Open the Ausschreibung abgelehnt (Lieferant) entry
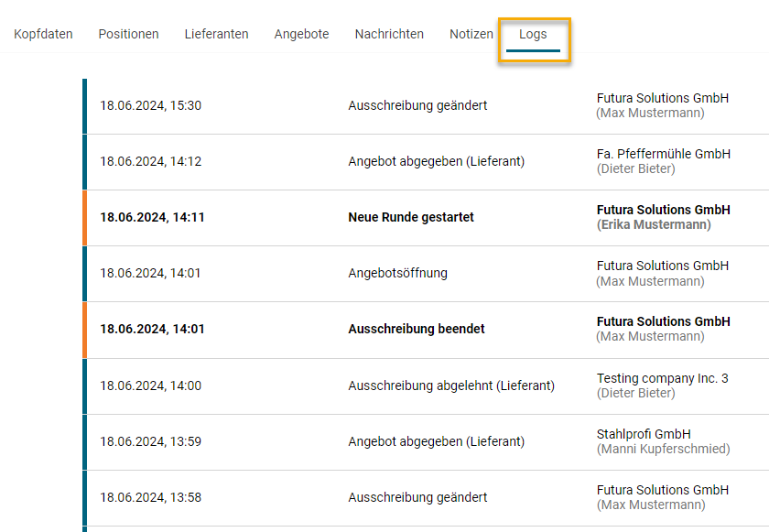Viewport: 769px width, 532px height. pyautogui.click(x=451, y=385)
